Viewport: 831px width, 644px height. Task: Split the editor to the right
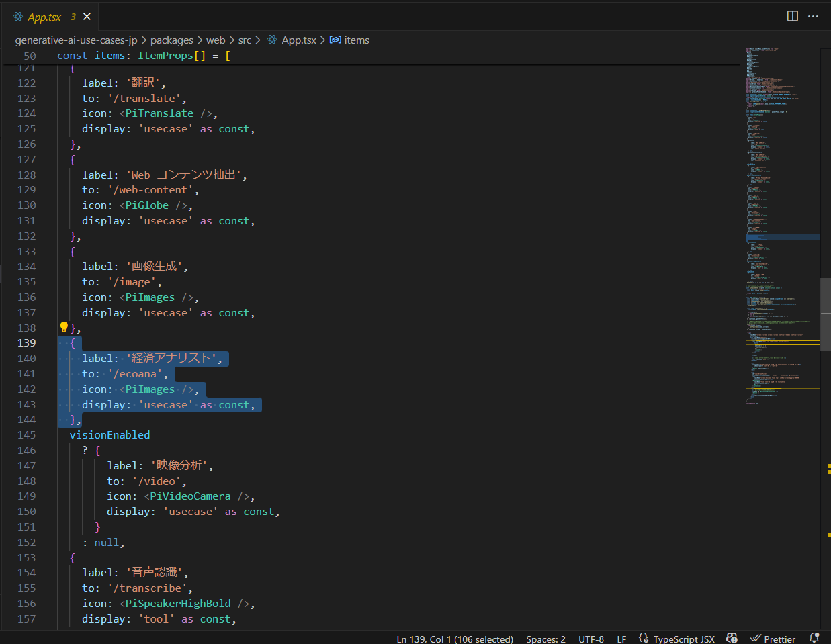(x=793, y=16)
